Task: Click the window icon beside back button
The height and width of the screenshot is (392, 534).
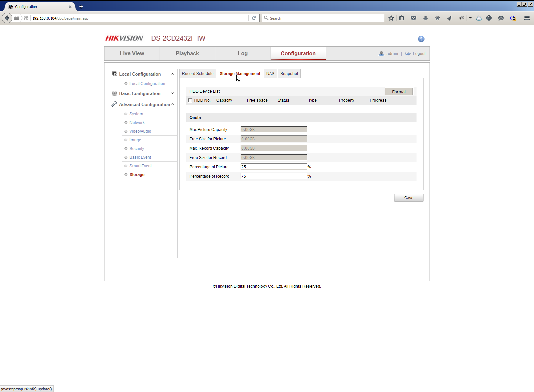Action: (17, 18)
